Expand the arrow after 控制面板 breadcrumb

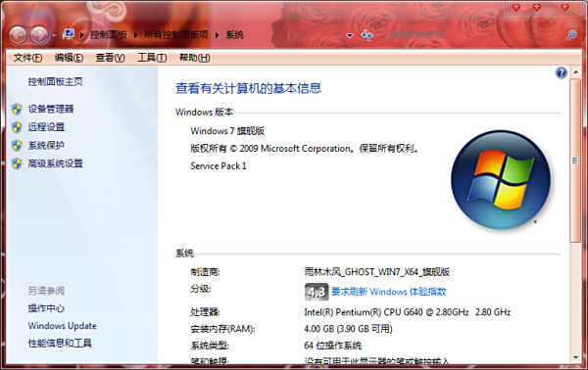pyautogui.click(x=135, y=35)
